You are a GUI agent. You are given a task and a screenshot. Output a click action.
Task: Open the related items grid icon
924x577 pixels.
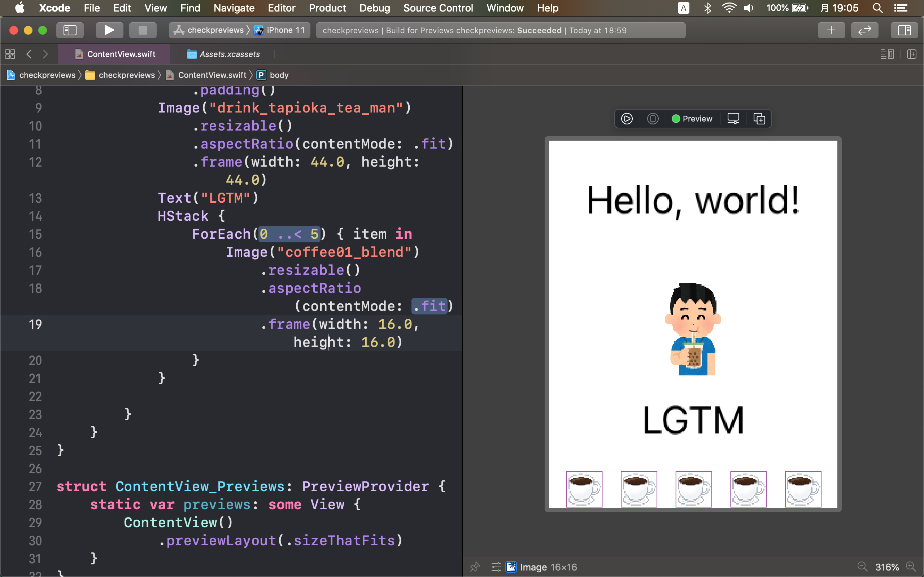(x=10, y=54)
